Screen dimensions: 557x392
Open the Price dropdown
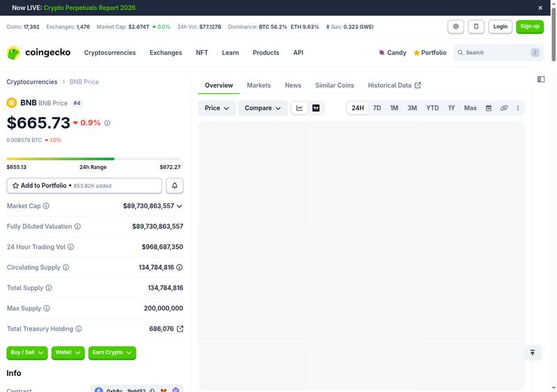(x=217, y=108)
